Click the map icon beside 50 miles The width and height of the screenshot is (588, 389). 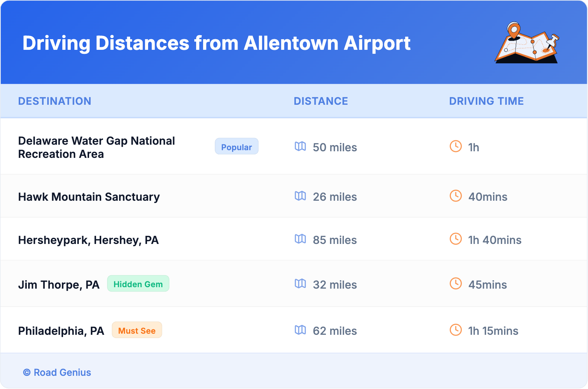pos(300,147)
